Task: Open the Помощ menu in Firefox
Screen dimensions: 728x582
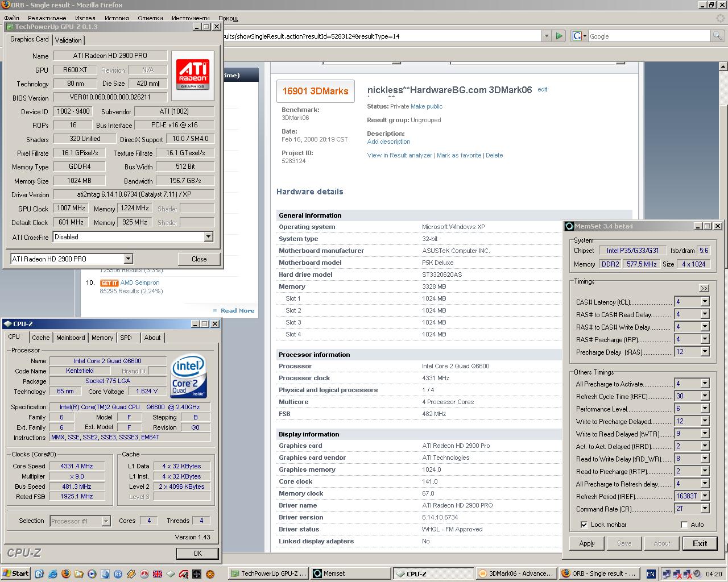Action: click(228, 18)
